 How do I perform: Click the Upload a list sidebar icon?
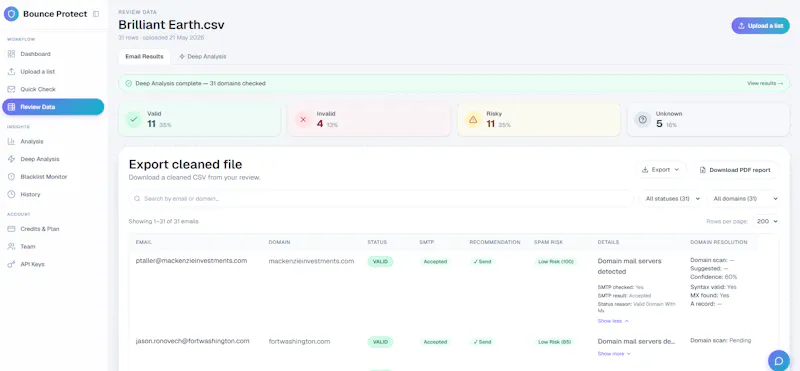(11, 71)
